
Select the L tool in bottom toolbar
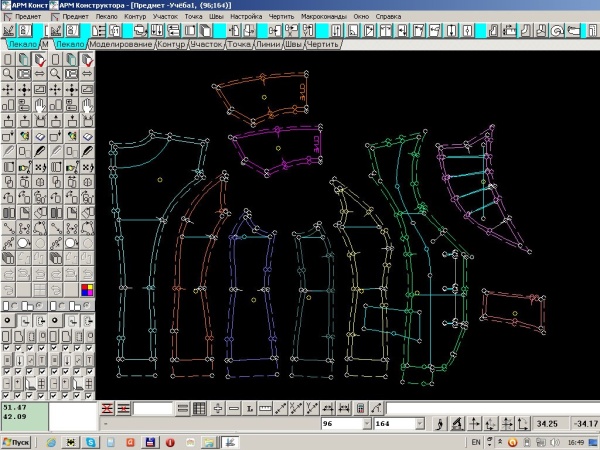(x=249, y=409)
